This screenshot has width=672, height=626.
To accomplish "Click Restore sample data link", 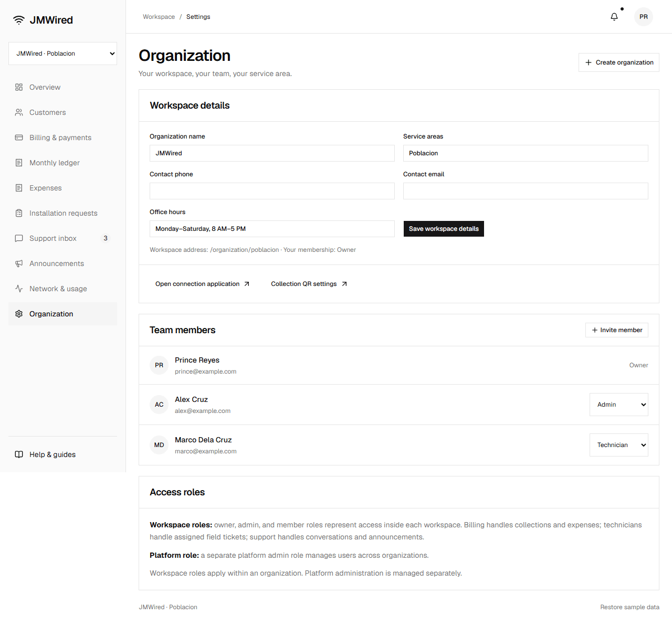I will tap(630, 607).
